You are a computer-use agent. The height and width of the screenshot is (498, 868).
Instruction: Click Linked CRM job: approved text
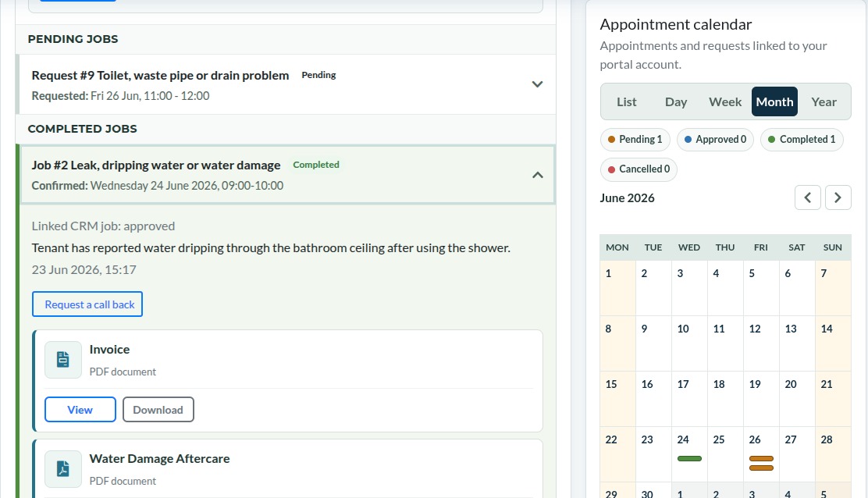(103, 226)
